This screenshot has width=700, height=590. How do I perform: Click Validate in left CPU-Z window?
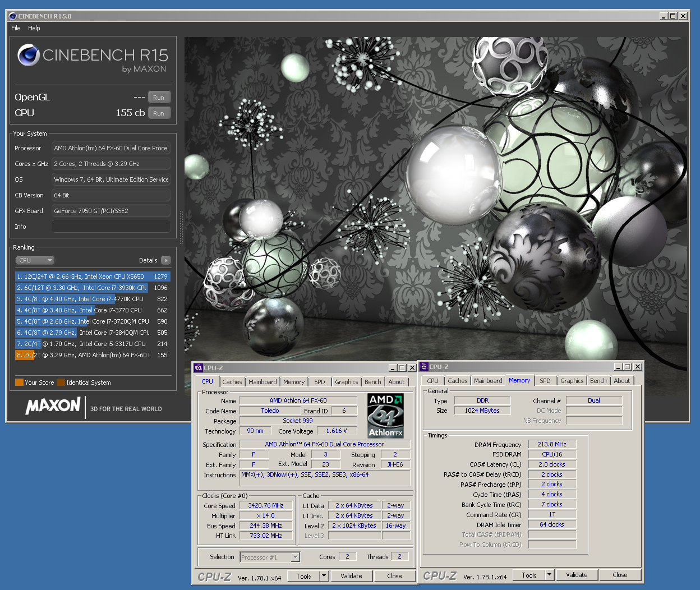pos(351,576)
